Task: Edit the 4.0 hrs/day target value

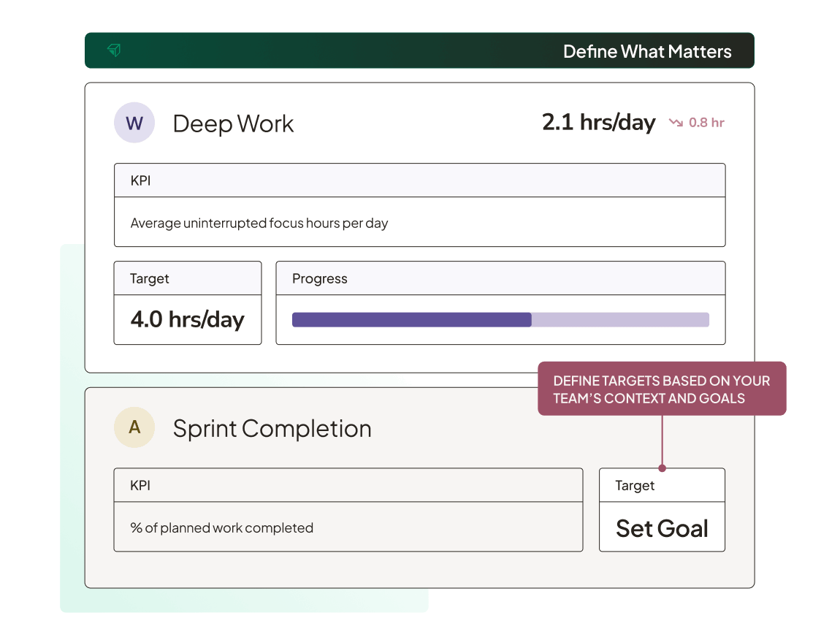Action: 187,319
